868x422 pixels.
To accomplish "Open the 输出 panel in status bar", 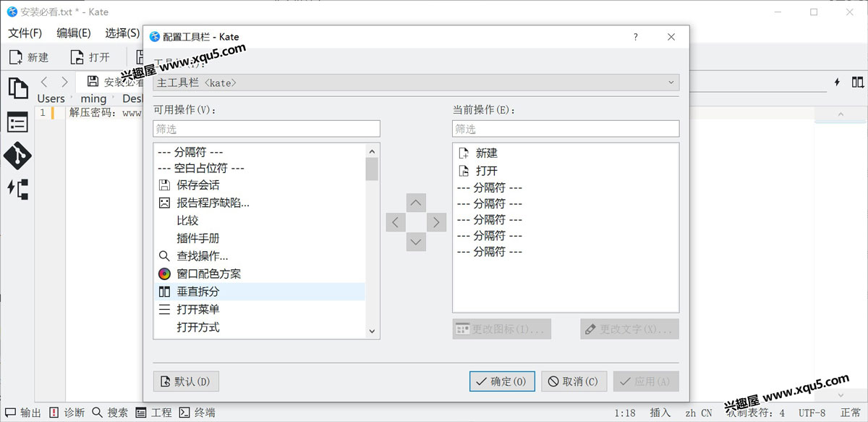I will 23,413.
